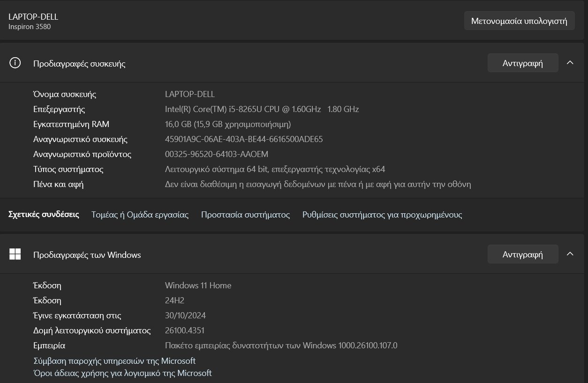Select the Όνομα συσκευής value LAPTOP-DELL

tap(190, 94)
